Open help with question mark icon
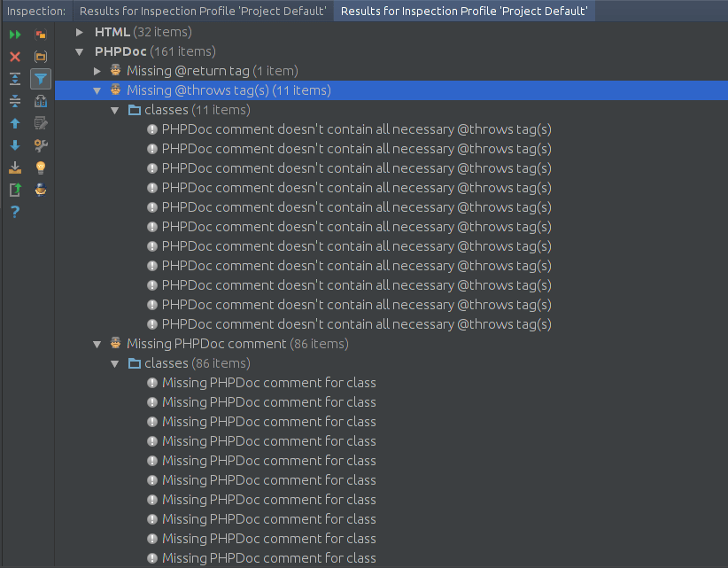Screen dimensions: 728x568 point(14,212)
